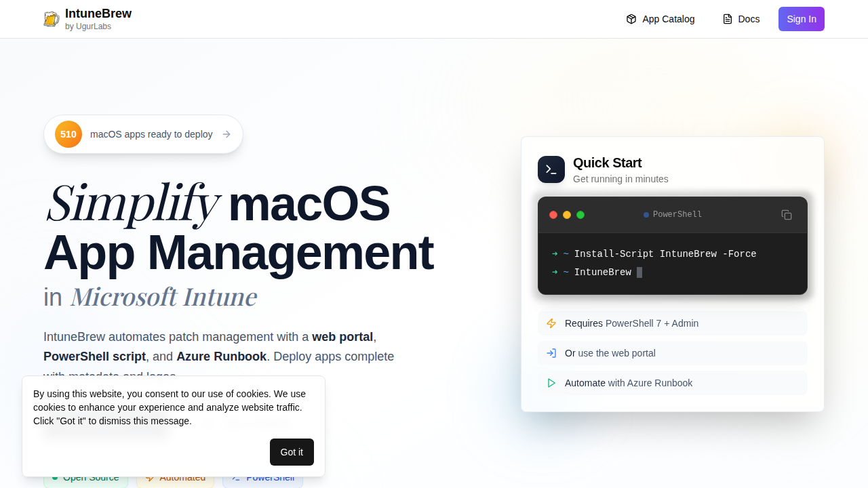Click the orange 510 count badge
Viewport: 868px width, 488px height.
(68, 134)
